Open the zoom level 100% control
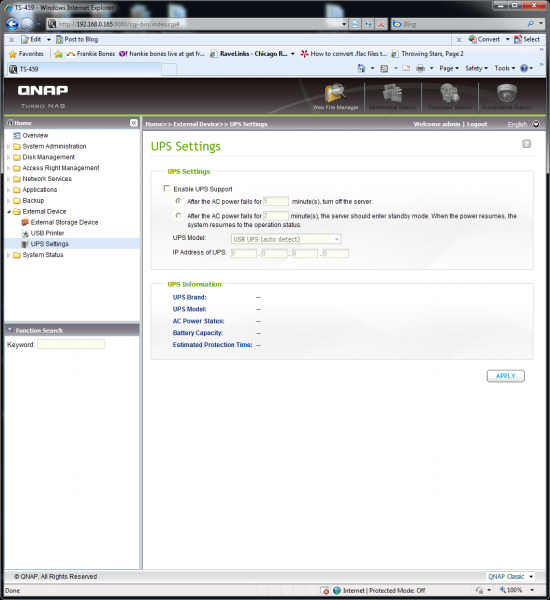Viewport: 550px width, 600px height. pos(517,590)
